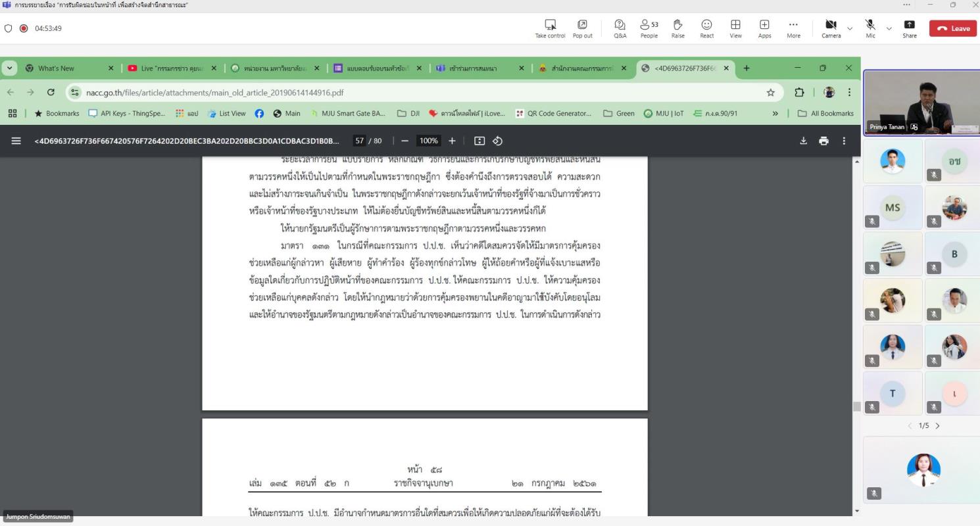Viewport: 980px width, 526px height.
Task: Toggle the Camera on
Action: click(x=831, y=28)
